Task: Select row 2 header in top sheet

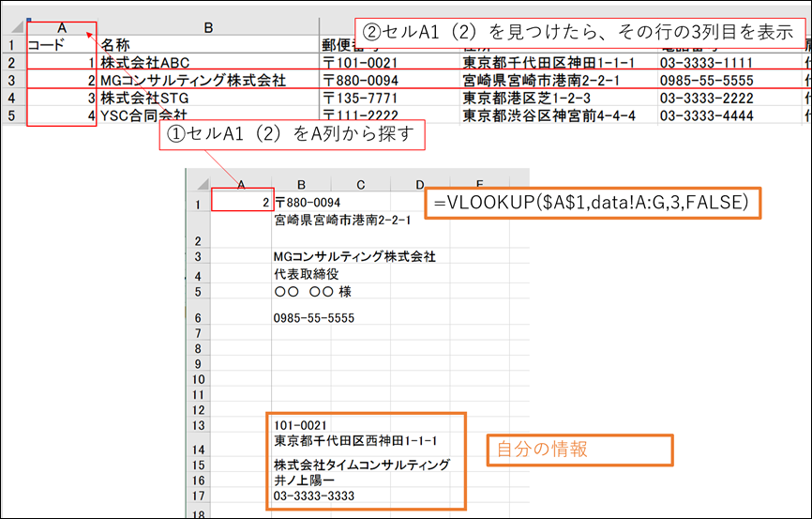Action: point(12,63)
